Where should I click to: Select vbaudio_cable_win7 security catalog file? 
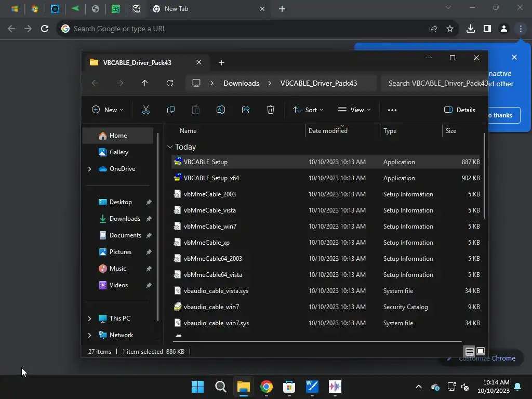[x=326, y=307]
